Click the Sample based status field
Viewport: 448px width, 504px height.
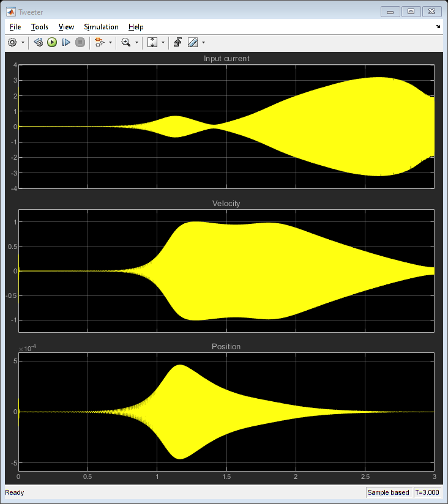(388, 492)
